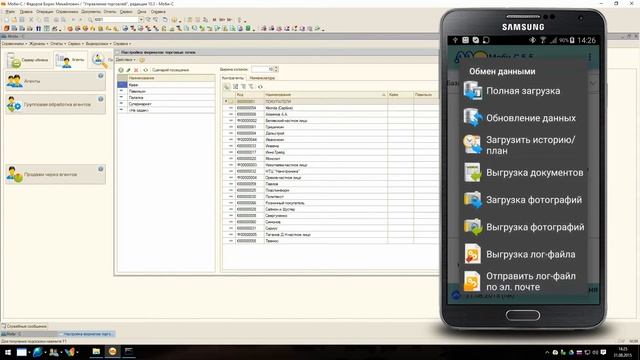Click the Ширина колонок number field
Viewport: 640px width, 360px height.
coord(262,69)
